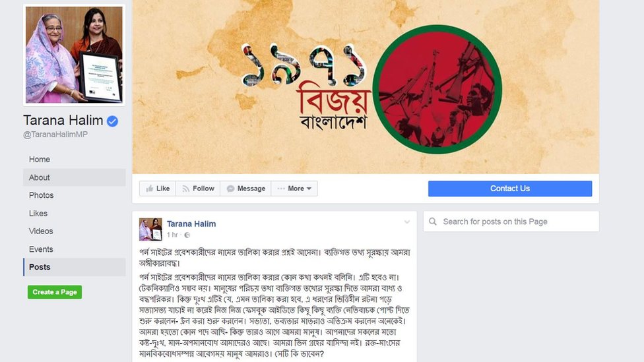Open Tarana Halim post author link
This screenshot has width=644, height=362.
[191, 224]
